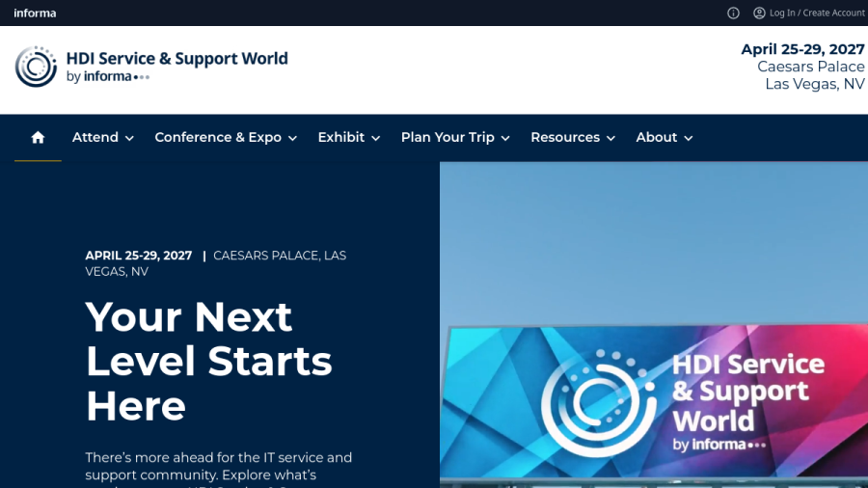The image size is (868, 488).
Task: Click the HDI spiral logo icon in header
Action: [36, 67]
